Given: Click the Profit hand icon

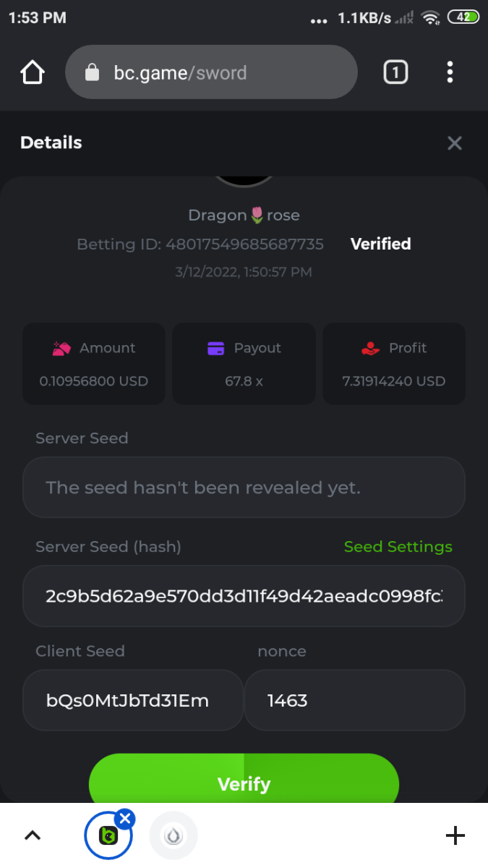Looking at the screenshot, I should (370, 349).
